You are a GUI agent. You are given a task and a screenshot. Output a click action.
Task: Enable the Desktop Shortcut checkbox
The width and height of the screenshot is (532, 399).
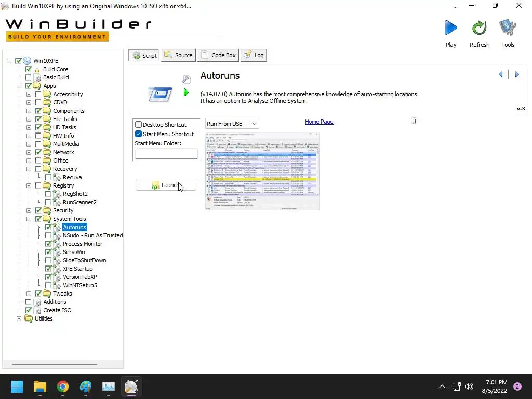coord(138,125)
